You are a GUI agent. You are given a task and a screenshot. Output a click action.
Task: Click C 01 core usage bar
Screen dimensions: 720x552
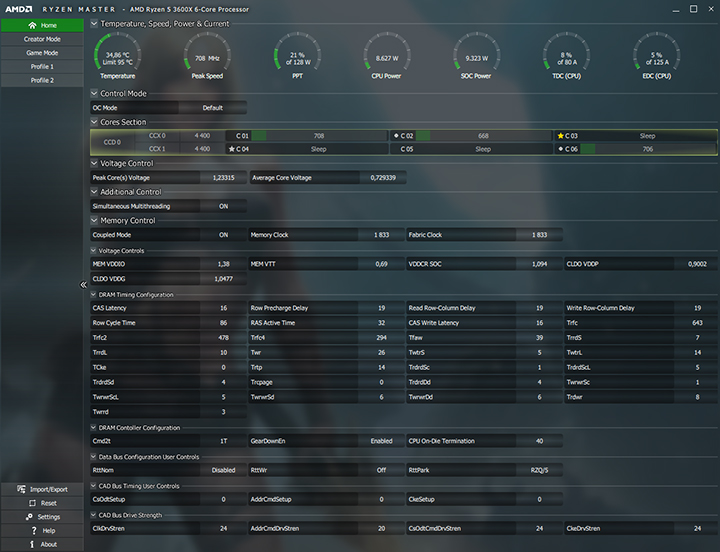pyautogui.click(x=319, y=136)
